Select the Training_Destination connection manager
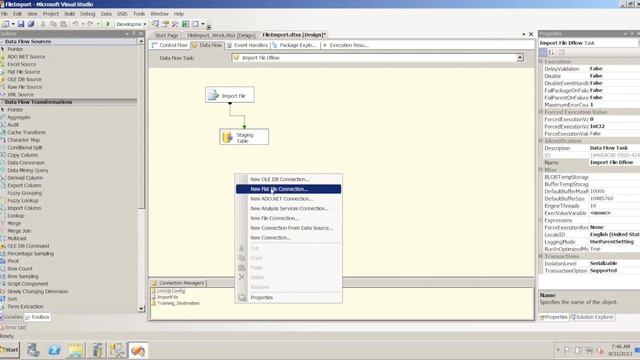Image resolution: width=640 pixels, height=360 pixels. [x=178, y=303]
